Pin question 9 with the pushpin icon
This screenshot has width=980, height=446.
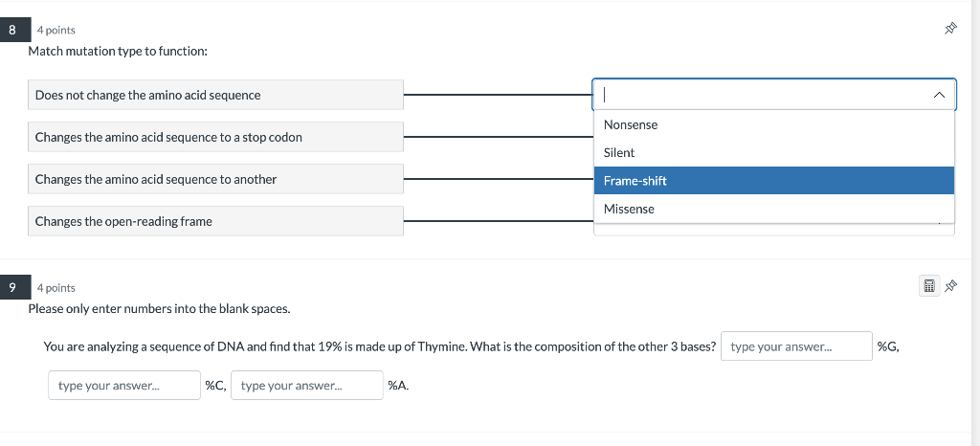click(x=950, y=287)
